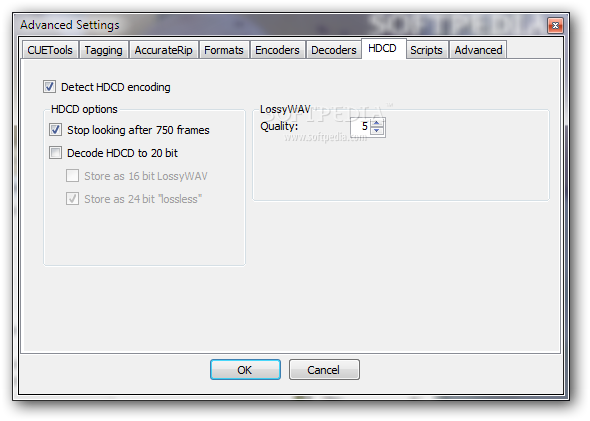Viewport: 590px width, 421px height.
Task: Open the Encoders tab
Action: coord(278,50)
